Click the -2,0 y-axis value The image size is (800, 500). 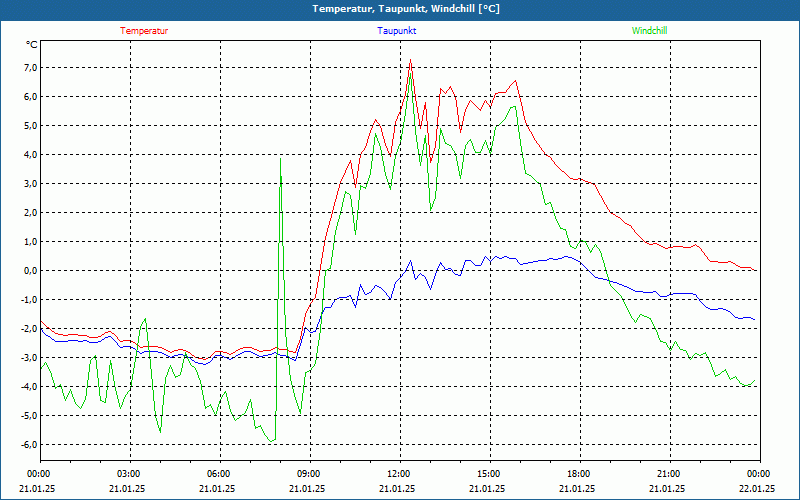(x=29, y=329)
